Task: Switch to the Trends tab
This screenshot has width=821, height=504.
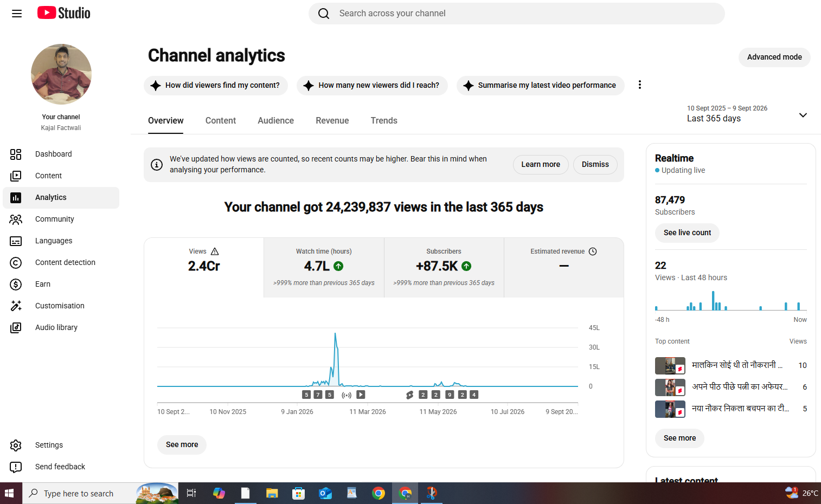Action: pos(384,120)
